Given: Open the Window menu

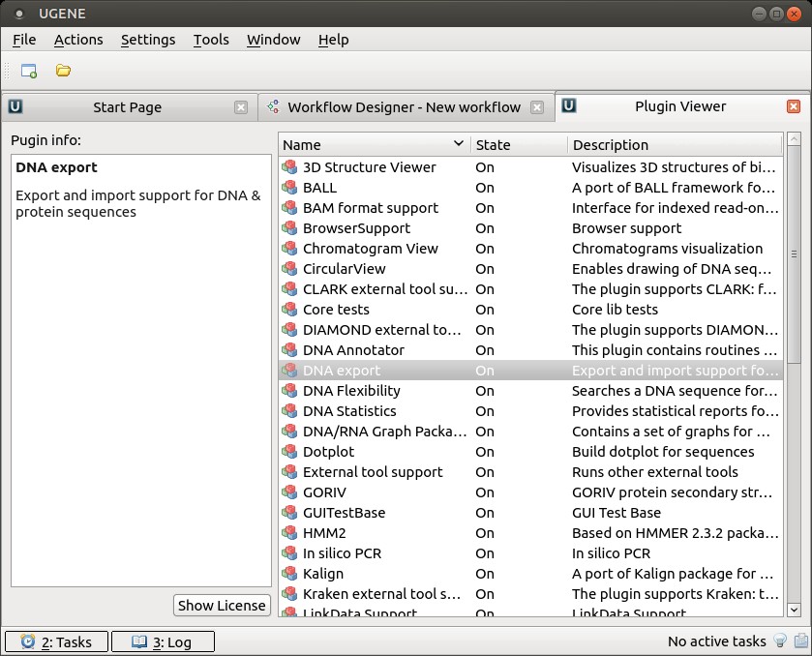Looking at the screenshot, I should pos(274,40).
